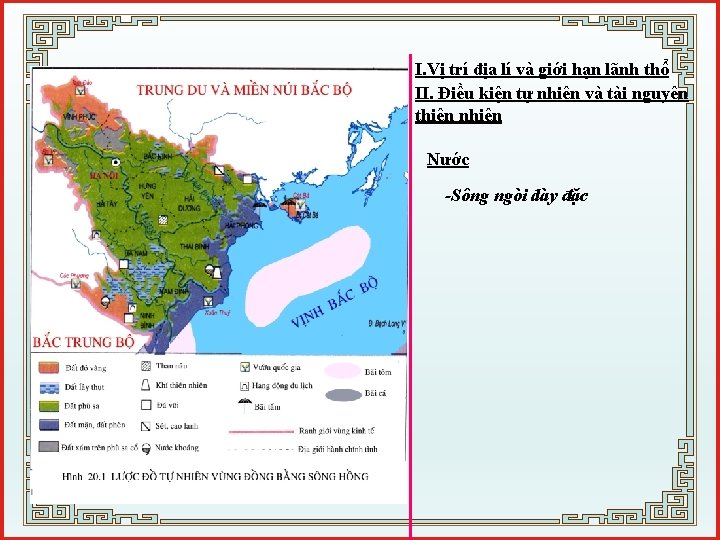Click the 'HƯNG YÊN' province label
The image size is (720, 540).
tap(147, 191)
